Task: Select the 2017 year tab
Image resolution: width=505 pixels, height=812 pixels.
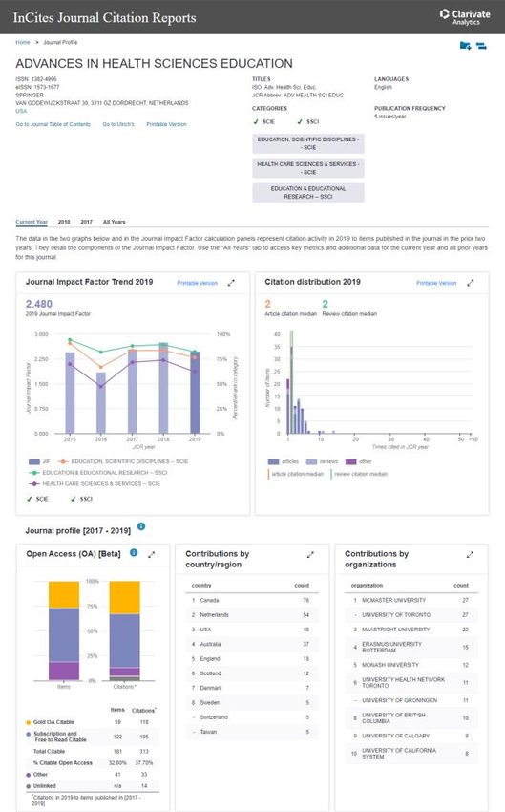Action: 87,222
